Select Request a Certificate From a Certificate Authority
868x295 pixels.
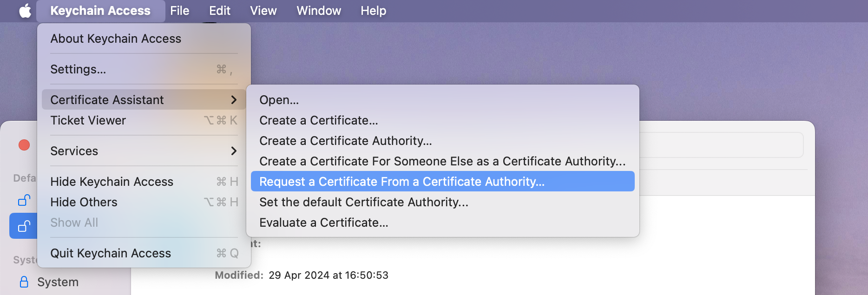click(443, 182)
